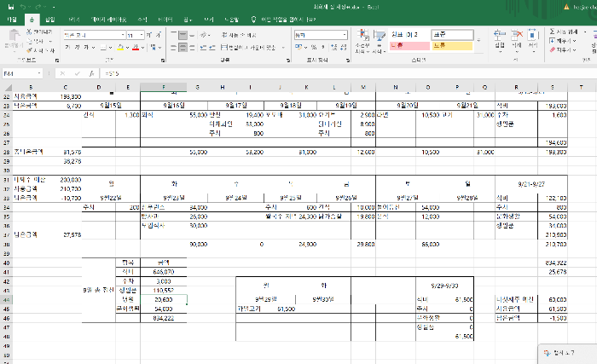Click the large Paste clipboard icon
This screenshot has height=364, width=597.
pyautogui.click(x=14, y=36)
